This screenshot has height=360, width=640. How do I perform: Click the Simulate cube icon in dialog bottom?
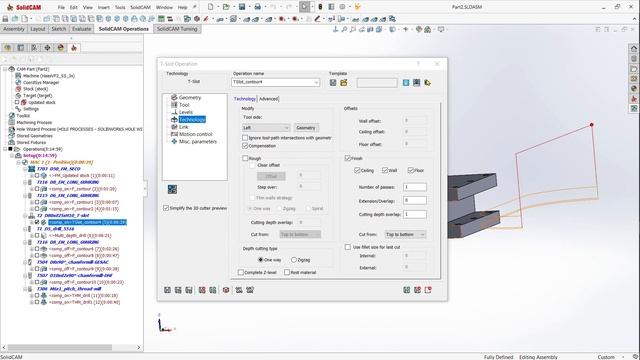pos(226,290)
